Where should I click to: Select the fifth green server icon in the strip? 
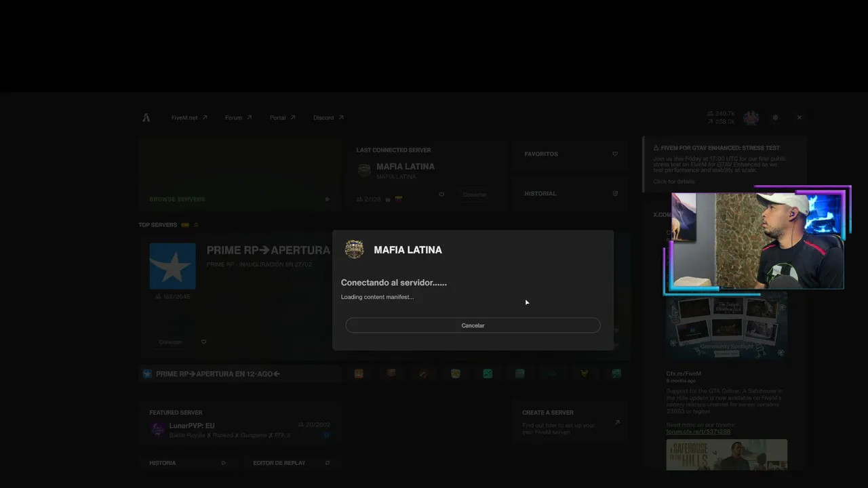tap(488, 373)
